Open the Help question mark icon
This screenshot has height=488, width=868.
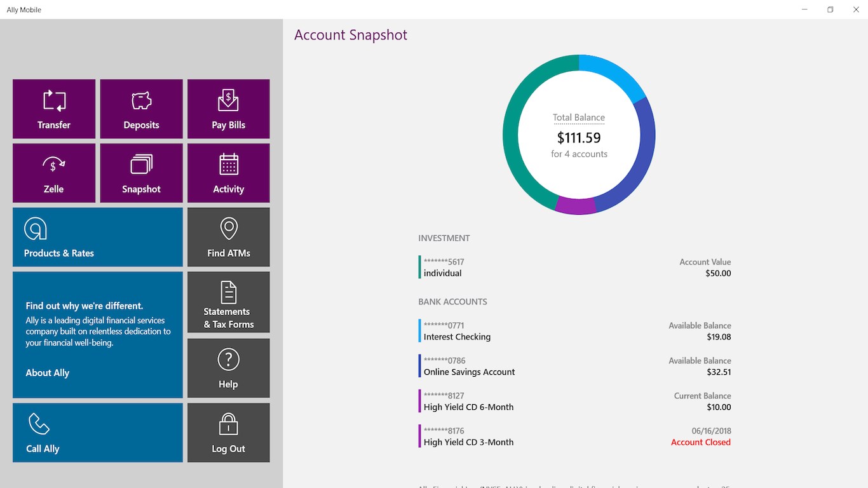click(228, 360)
